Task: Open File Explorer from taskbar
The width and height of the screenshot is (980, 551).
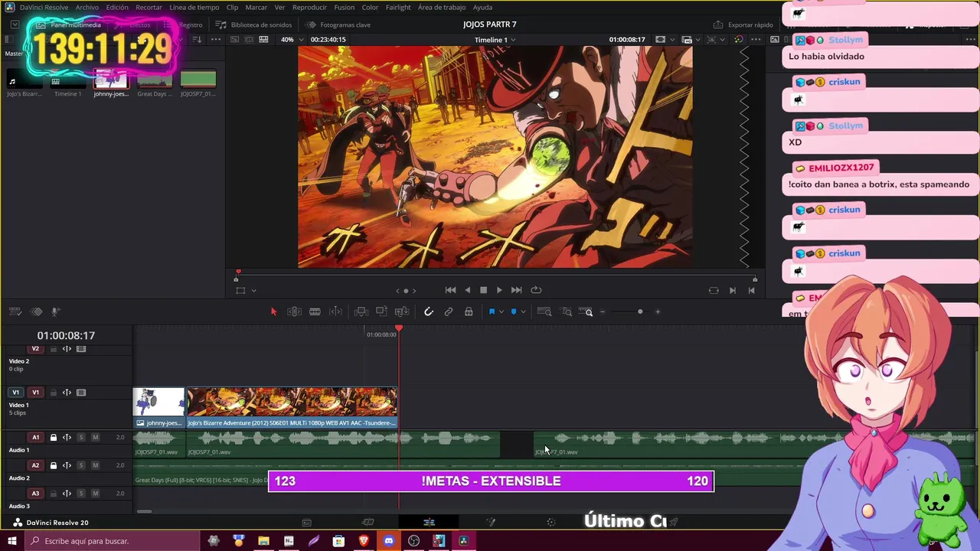Action: click(x=263, y=541)
